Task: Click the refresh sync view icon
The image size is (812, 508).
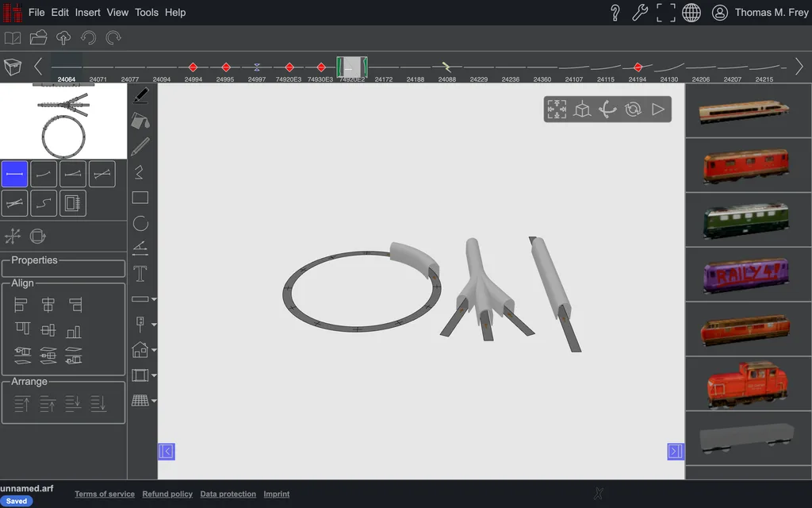Action: click(x=633, y=110)
